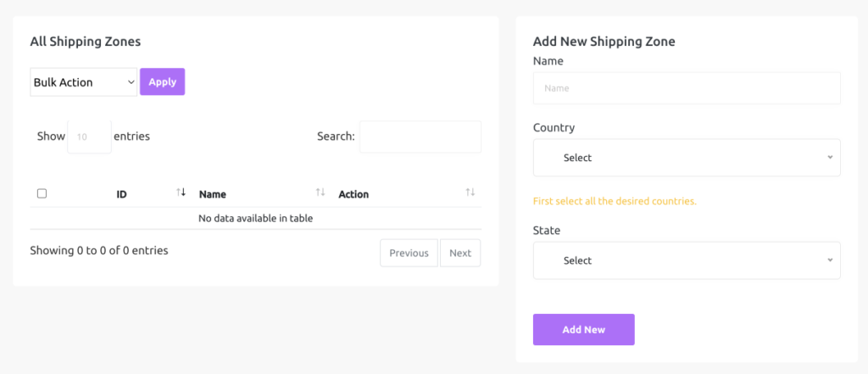Click the small arrow on Bulk Action box
The height and width of the screenshot is (374, 868).
click(131, 82)
